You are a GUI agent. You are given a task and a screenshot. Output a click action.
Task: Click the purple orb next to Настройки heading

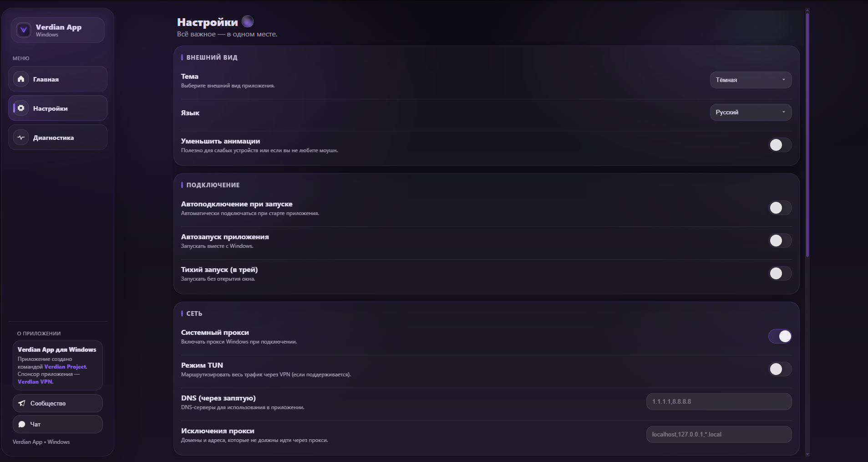point(248,21)
